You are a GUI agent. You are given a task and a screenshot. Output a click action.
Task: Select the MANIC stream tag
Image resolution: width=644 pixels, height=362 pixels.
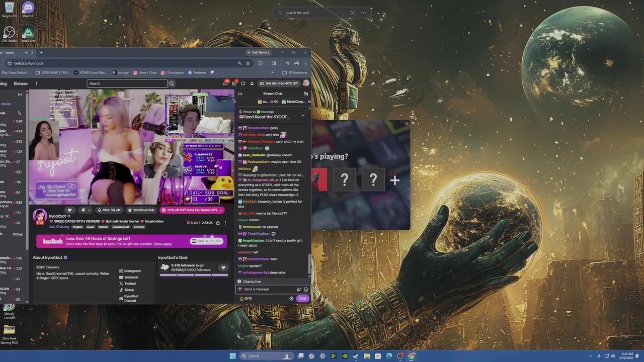coord(103,227)
